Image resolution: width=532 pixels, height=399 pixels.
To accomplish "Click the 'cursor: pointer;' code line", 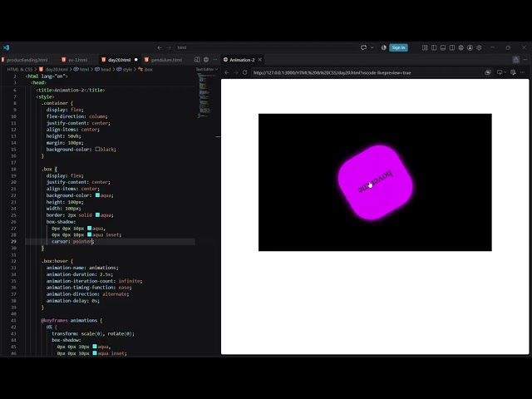I will click(72, 241).
